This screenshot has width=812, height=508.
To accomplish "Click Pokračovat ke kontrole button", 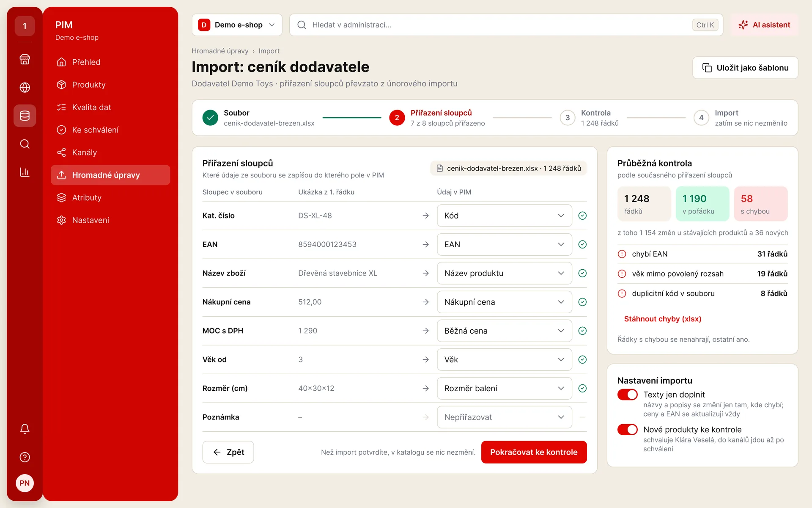I will pos(534,452).
